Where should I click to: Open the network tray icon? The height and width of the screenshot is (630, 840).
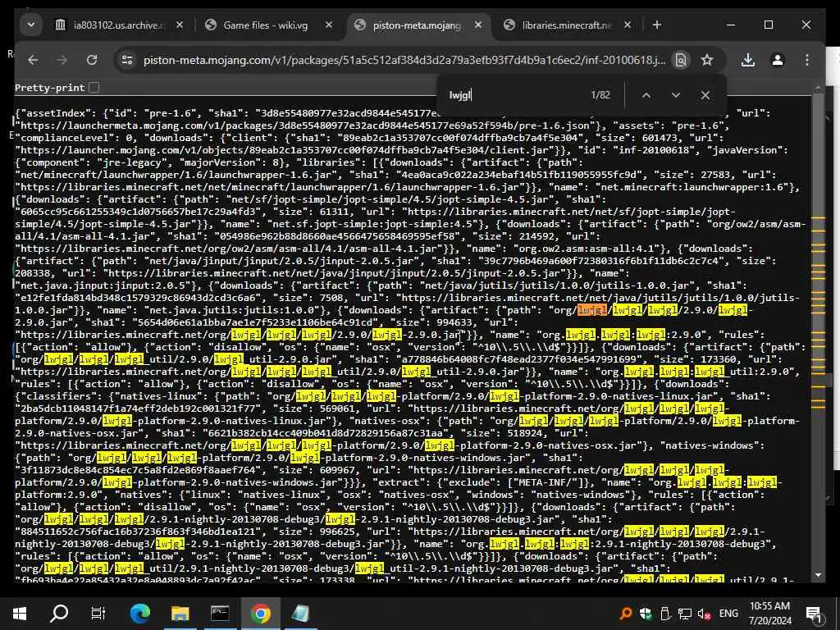pos(685,614)
